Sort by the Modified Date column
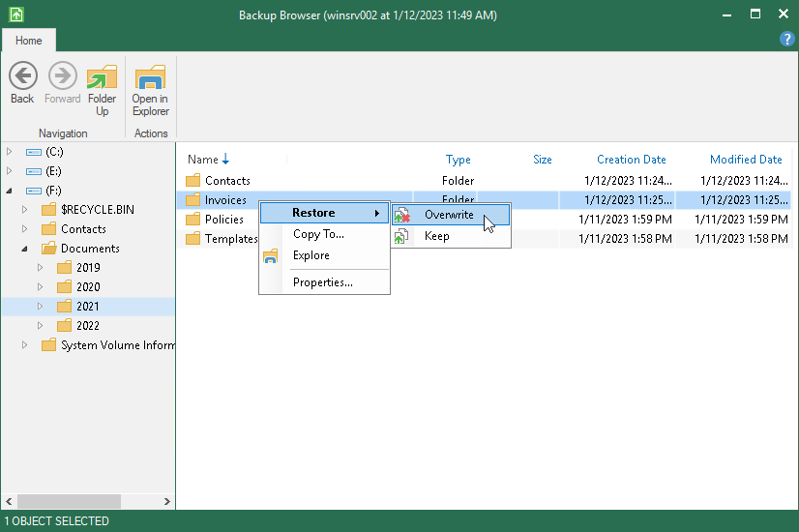The width and height of the screenshot is (799, 532). pos(746,160)
